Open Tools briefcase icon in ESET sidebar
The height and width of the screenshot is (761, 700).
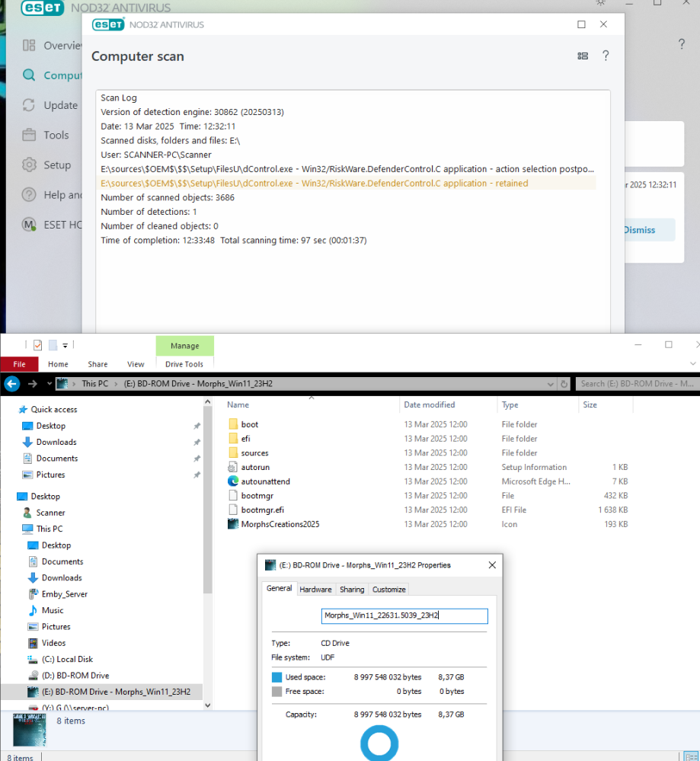(x=29, y=135)
